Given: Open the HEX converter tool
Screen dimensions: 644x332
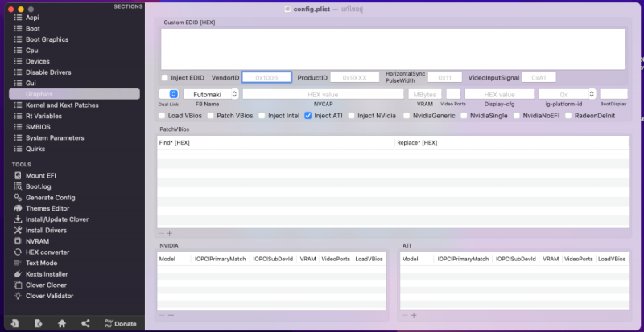Looking at the screenshot, I should pos(49,252).
